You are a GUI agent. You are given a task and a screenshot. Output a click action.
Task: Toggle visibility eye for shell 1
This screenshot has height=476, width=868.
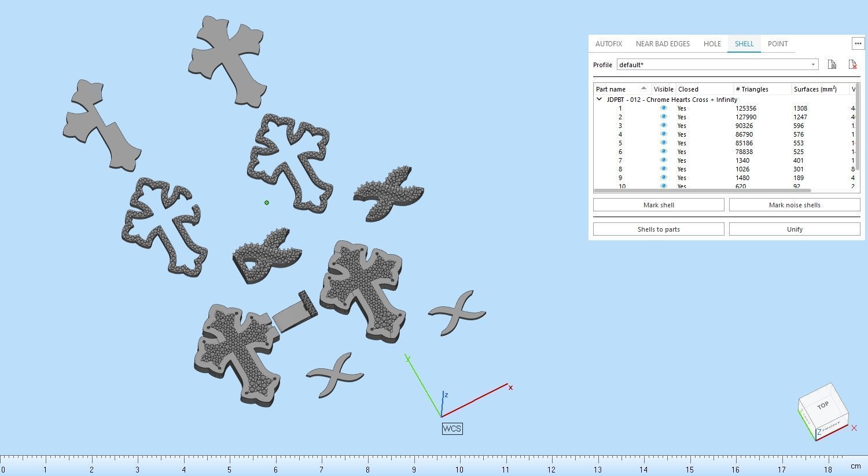(664, 108)
